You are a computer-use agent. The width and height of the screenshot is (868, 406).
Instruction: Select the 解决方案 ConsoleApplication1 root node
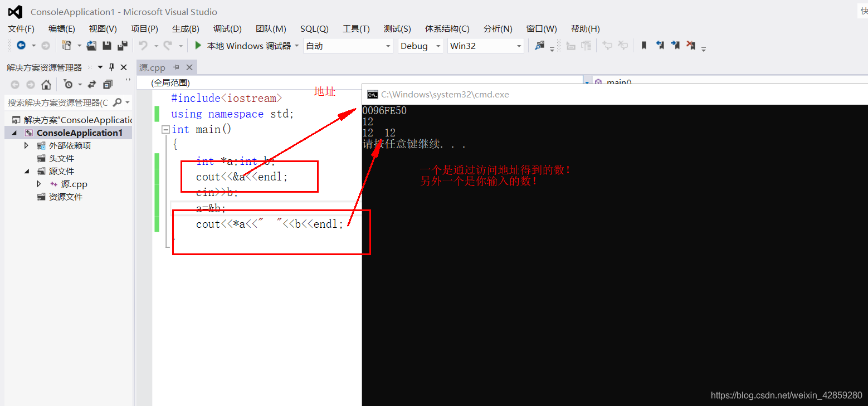[72, 120]
